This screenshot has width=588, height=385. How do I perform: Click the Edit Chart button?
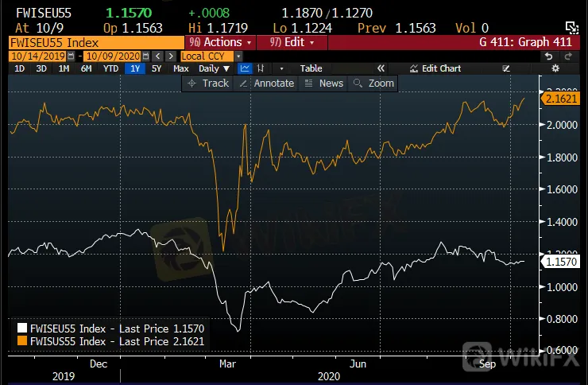pyautogui.click(x=435, y=68)
